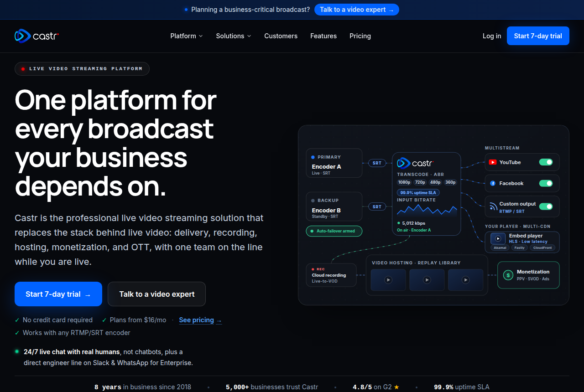Click the Encoder B backup card
Screen dimensions: 584x392
click(334, 206)
